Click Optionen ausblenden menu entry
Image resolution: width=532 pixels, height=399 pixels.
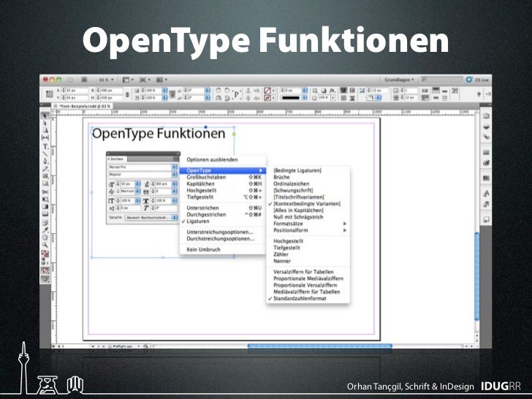pos(212,159)
